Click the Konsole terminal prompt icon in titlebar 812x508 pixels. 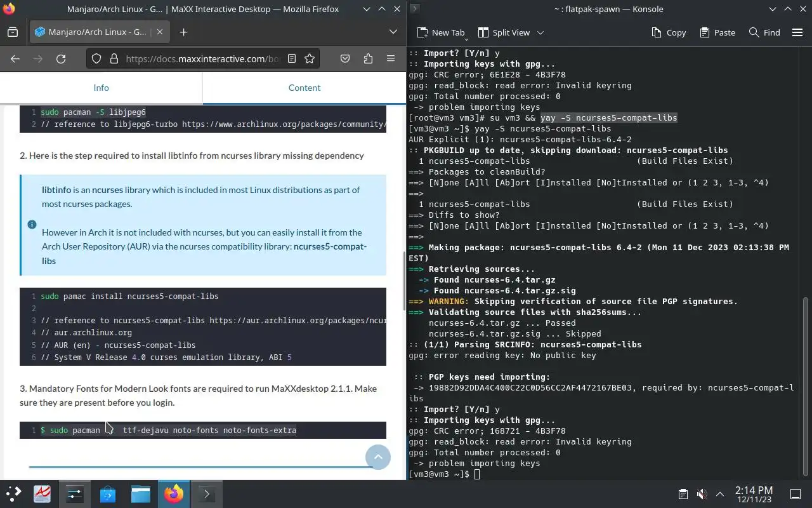click(414, 9)
